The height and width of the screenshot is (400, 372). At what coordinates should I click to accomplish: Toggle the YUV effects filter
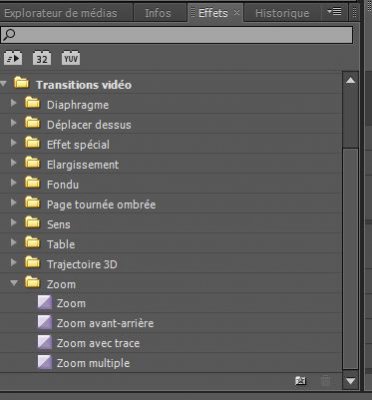(x=71, y=58)
